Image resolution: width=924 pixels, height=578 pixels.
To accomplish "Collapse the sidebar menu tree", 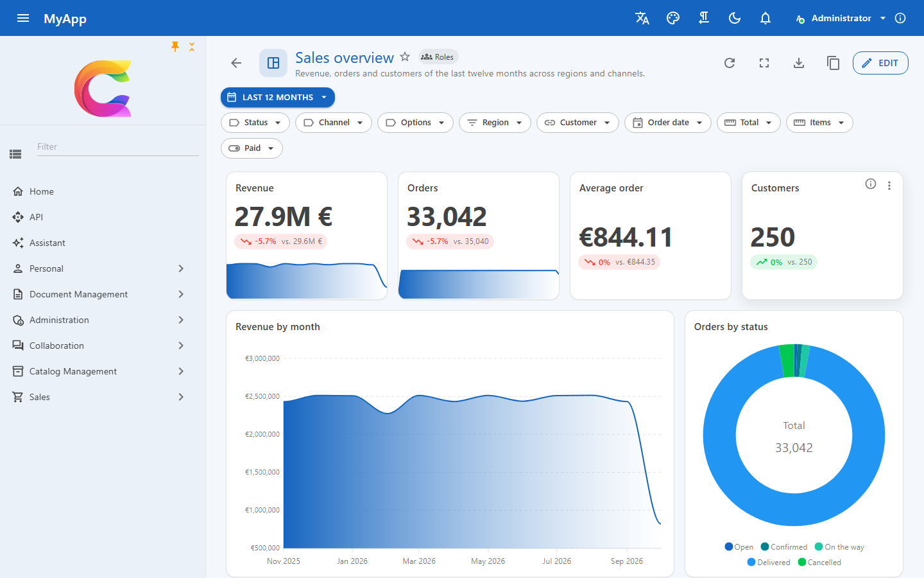I will coord(192,46).
